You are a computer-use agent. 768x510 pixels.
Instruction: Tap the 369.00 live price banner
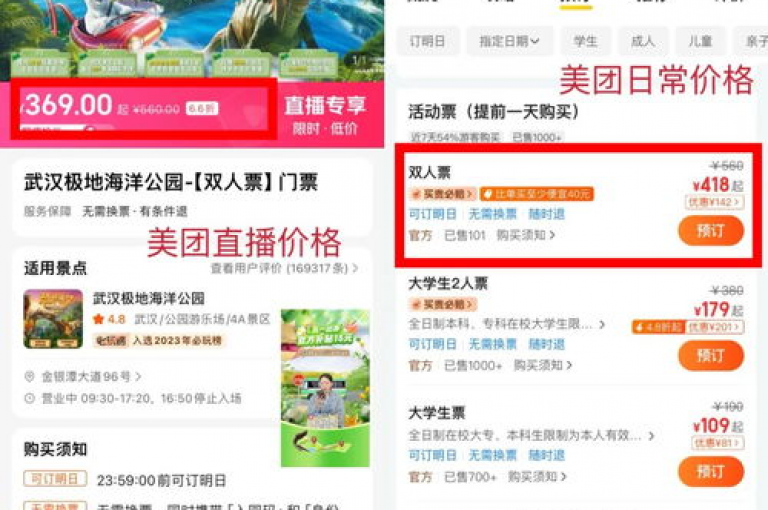tap(144, 108)
